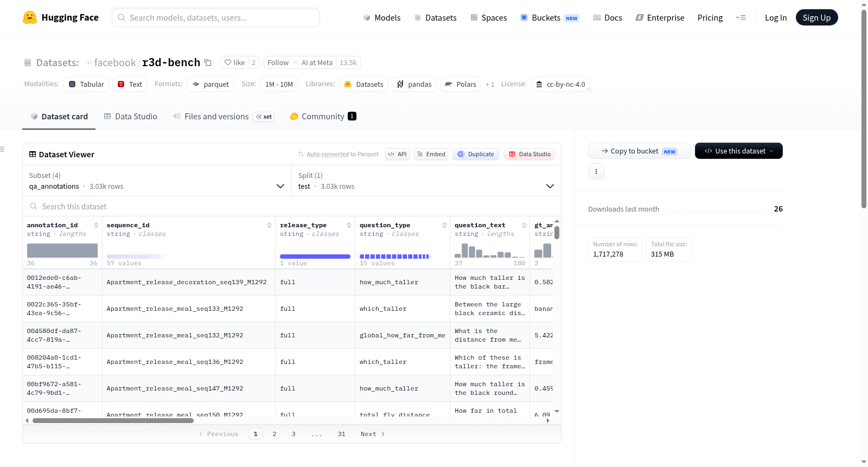This screenshot has height=467, width=868.
Task: Open Buckets in the navigation bar
Action: coord(550,17)
